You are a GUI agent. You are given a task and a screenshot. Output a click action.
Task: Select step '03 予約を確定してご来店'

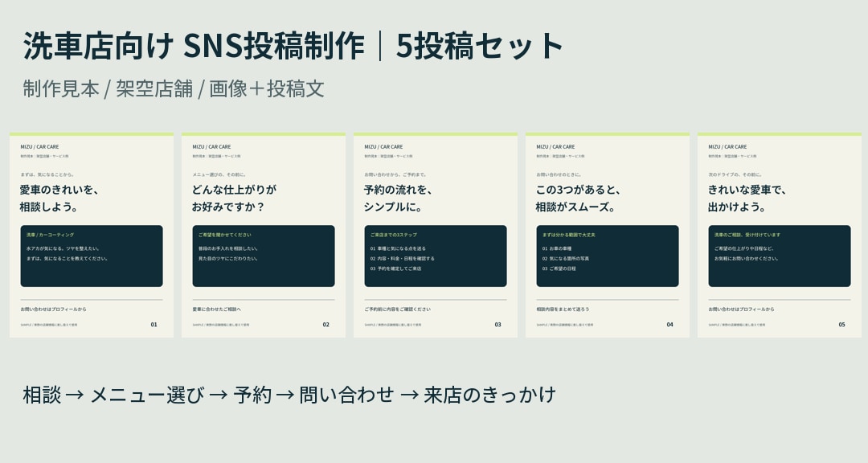[395, 268]
